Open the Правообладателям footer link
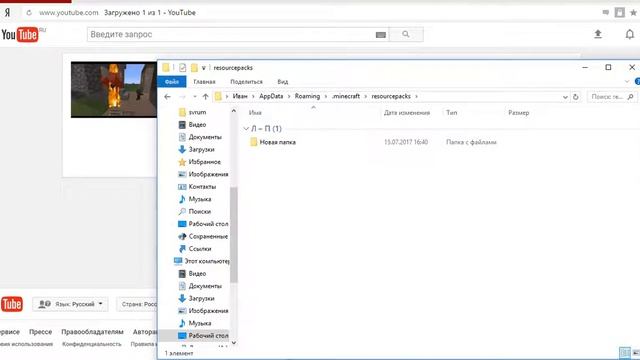Viewport: 640px width, 360px height. [x=92, y=332]
